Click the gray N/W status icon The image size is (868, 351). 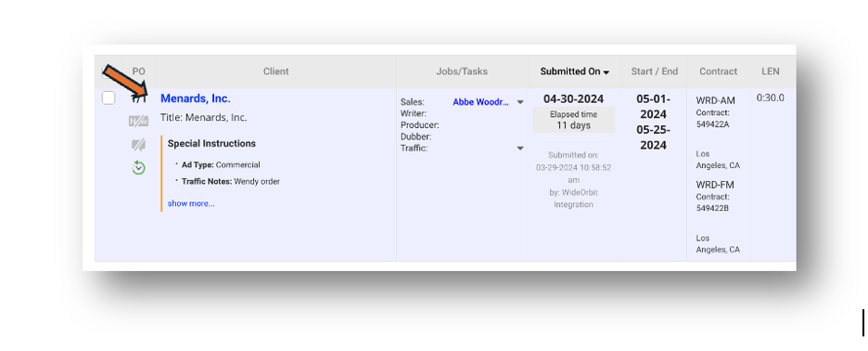click(138, 122)
